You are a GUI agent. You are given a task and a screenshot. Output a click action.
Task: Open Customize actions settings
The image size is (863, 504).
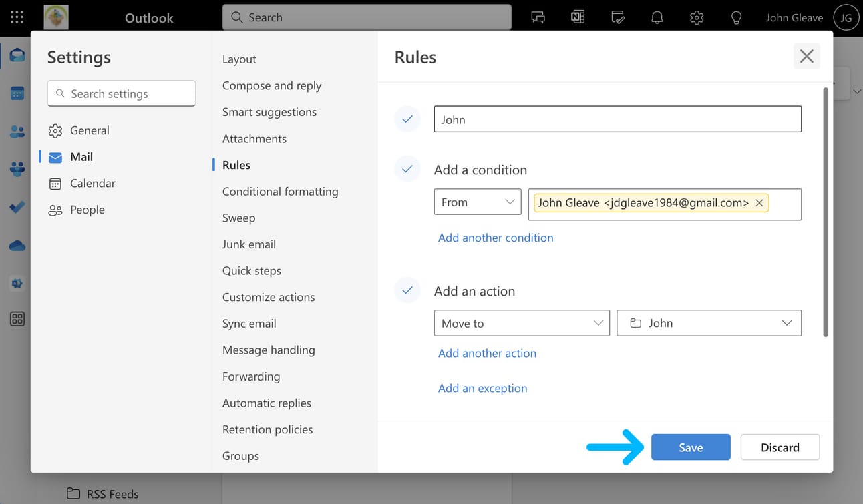pos(269,297)
